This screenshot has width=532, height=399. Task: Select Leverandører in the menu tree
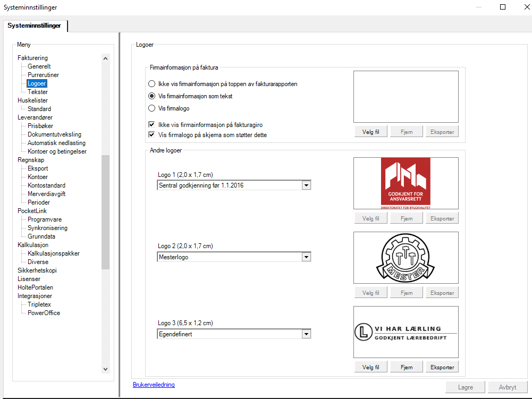pos(35,117)
